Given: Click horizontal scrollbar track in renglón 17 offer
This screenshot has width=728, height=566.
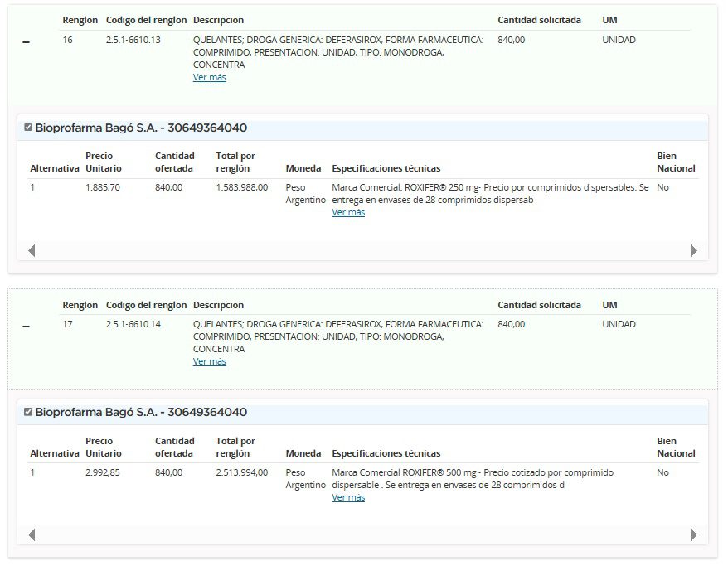Looking at the screenshot, I should pyautogui.click(x=362, y=535).
